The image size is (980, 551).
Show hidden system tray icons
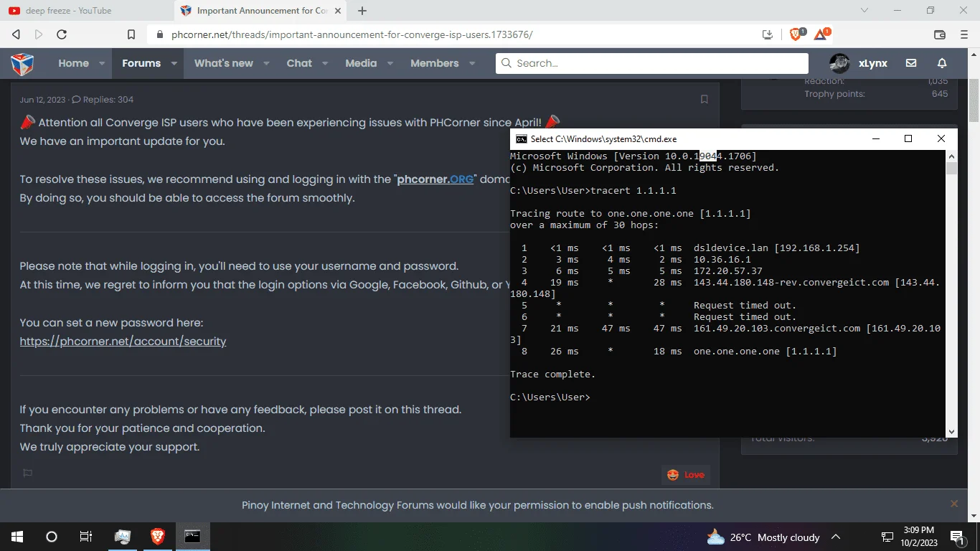click(x=836, y=537)
